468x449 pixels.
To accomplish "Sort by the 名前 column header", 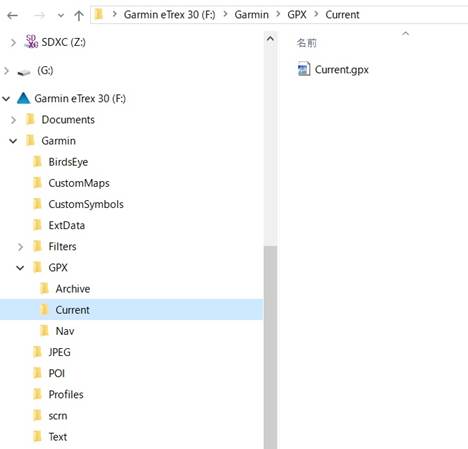I will pyautogui.click(x=306, y=43).
